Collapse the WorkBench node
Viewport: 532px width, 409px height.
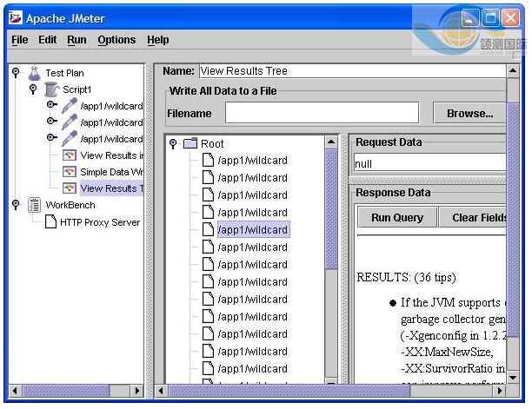pyautogui.click(x=16, y=204)
